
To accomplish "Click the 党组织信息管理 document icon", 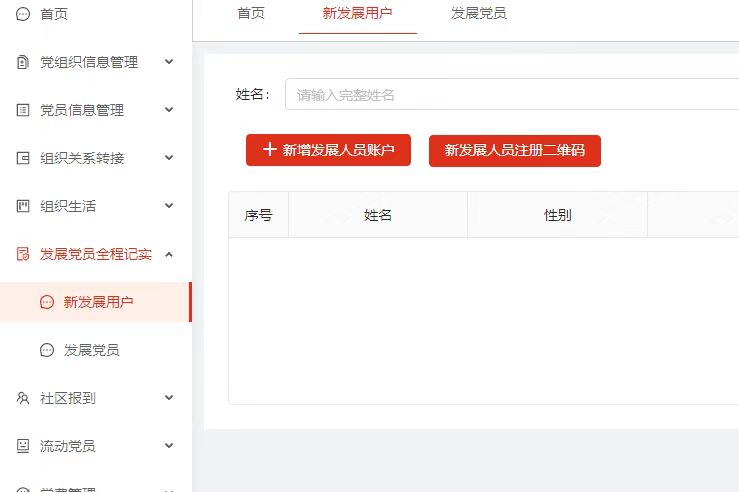I will point(23,62).
